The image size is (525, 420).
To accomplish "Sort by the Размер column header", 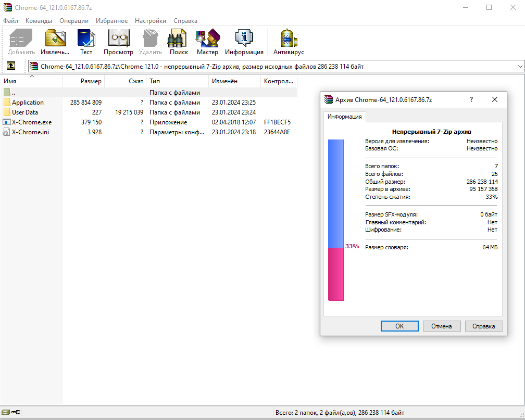I will [83, 81].
